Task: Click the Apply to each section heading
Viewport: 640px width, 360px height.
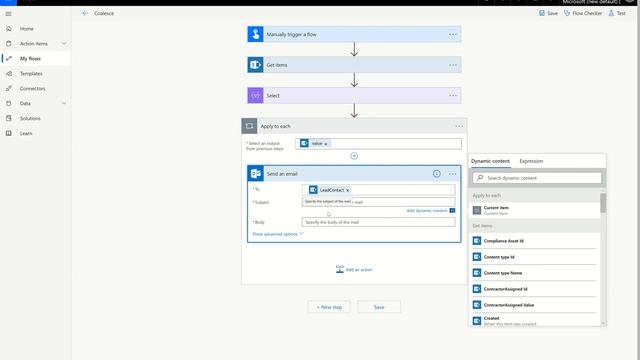Action: [x=487, y=196]
